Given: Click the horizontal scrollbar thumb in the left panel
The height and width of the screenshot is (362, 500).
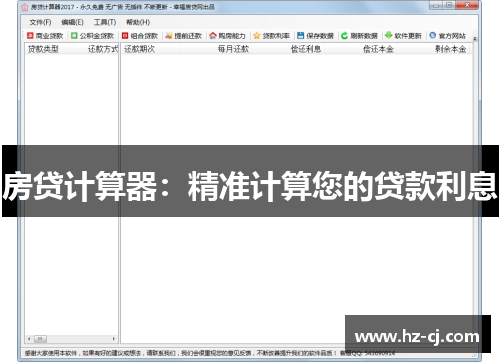Looking at the screenshot, I should 40,339.
